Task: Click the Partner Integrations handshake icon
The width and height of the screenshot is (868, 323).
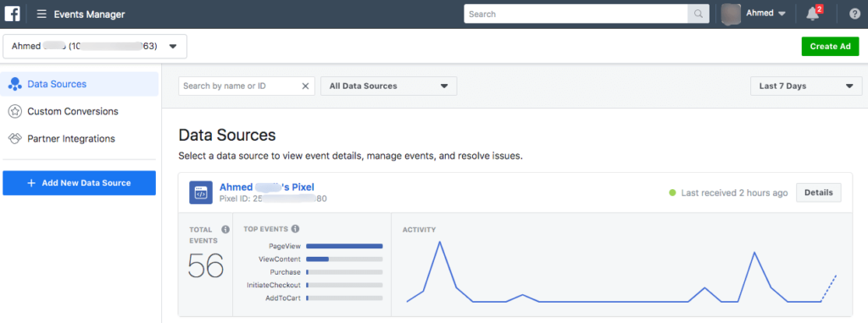Action: (x=15, y=138)
